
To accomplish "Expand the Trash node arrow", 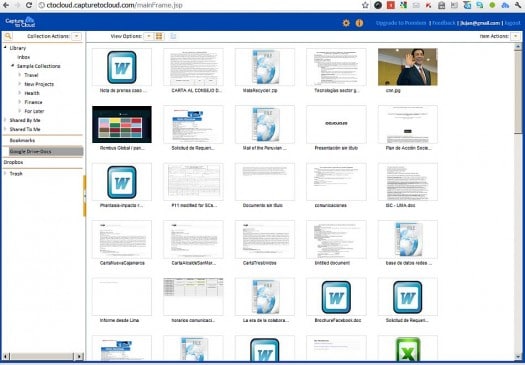I will pyautogui.click(x=5, y=173).
